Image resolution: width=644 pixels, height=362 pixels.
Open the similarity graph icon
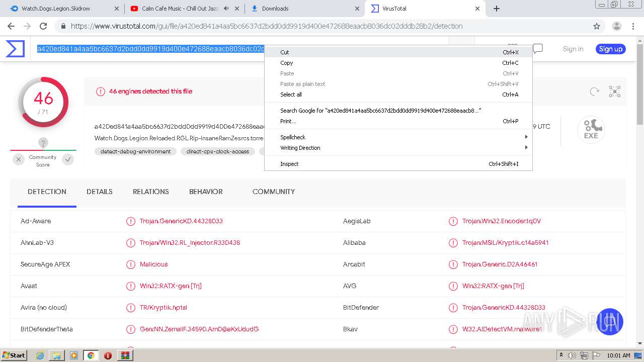click(x=615, y=92)
